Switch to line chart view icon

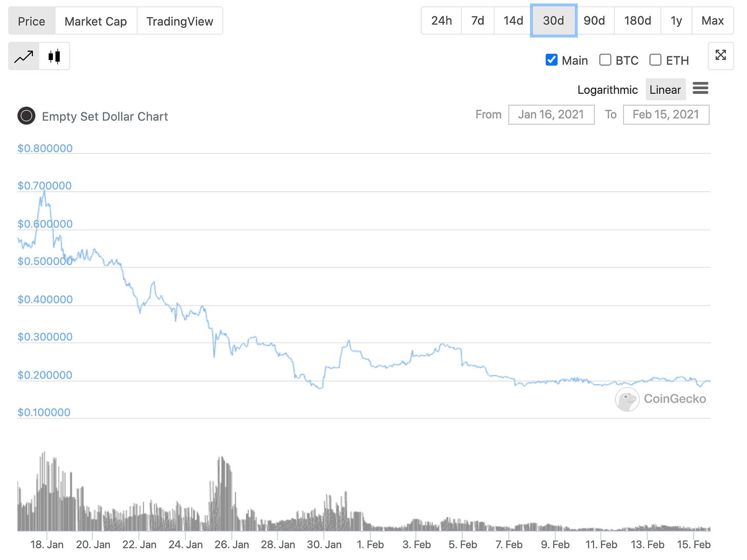coord(24,56)
